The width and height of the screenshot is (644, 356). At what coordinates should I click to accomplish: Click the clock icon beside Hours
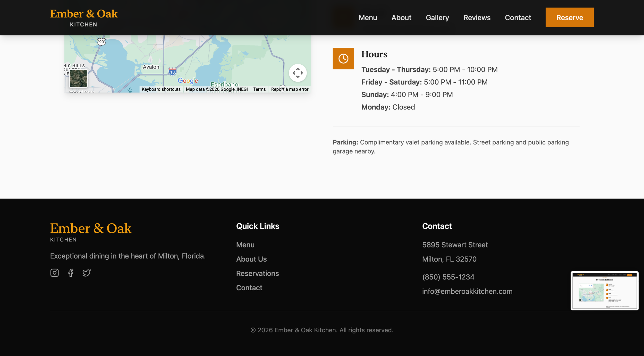343,58
